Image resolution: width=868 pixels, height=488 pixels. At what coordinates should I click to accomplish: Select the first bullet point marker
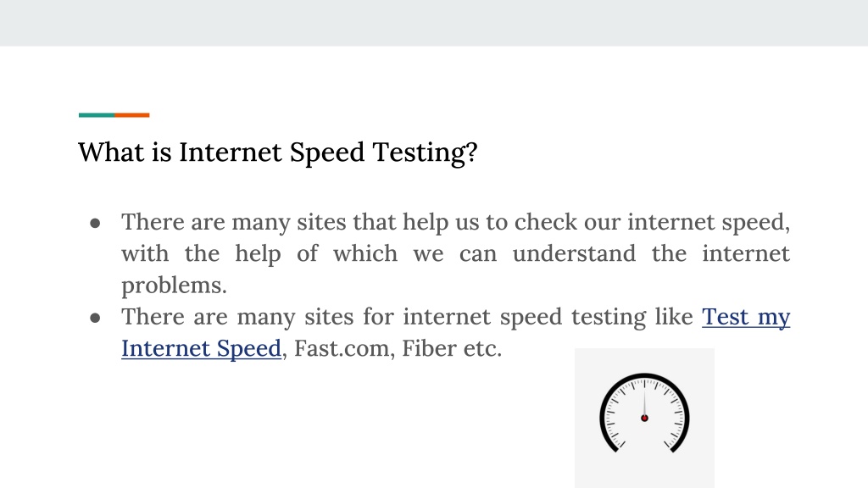(95, 223)
